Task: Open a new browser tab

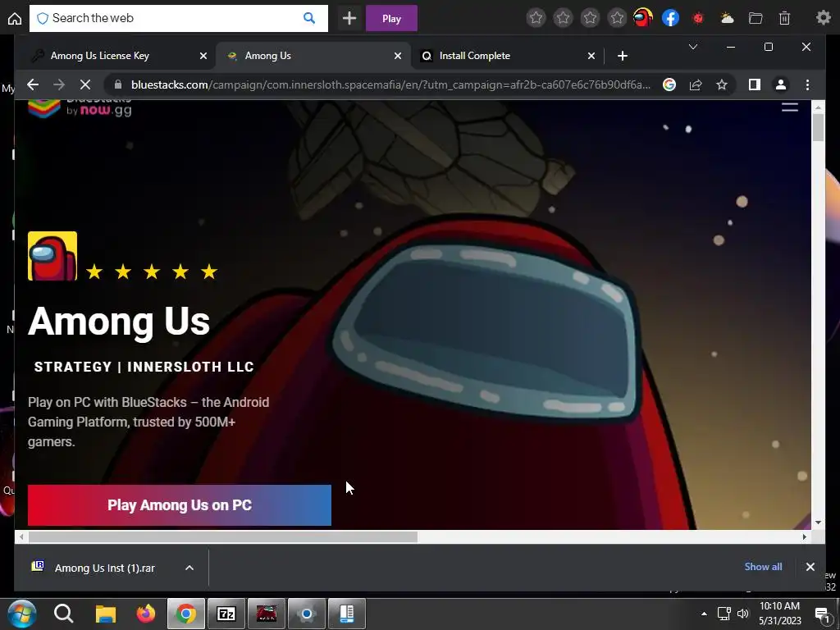Action: (622, 56)
